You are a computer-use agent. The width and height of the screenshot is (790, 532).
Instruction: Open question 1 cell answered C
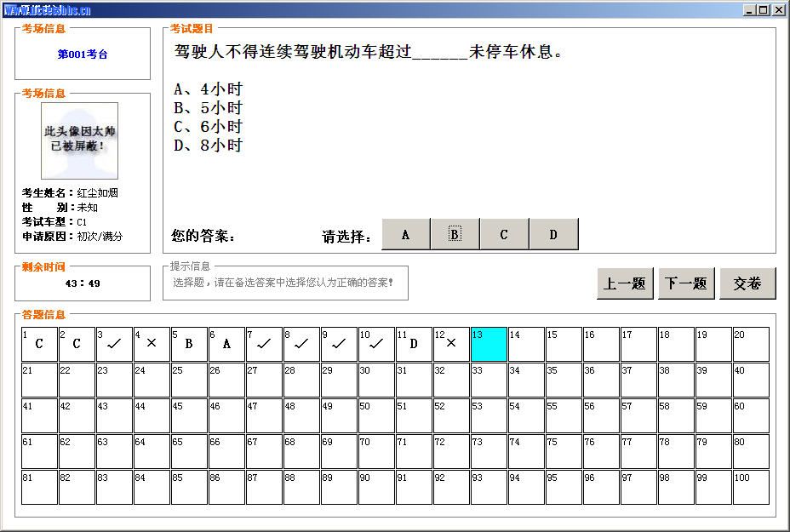click(x=39, y=344)
